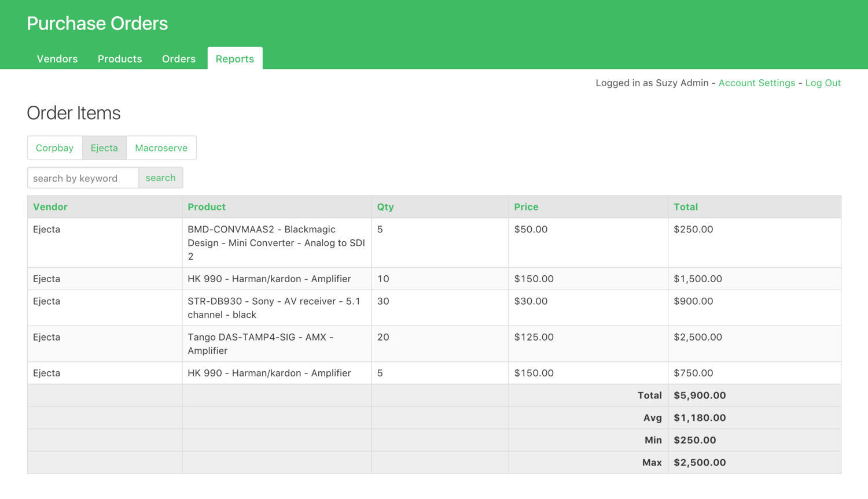This screenshot has width=868, height=499.
Task: Focus the search by keyword field
Action: point(83,178)
